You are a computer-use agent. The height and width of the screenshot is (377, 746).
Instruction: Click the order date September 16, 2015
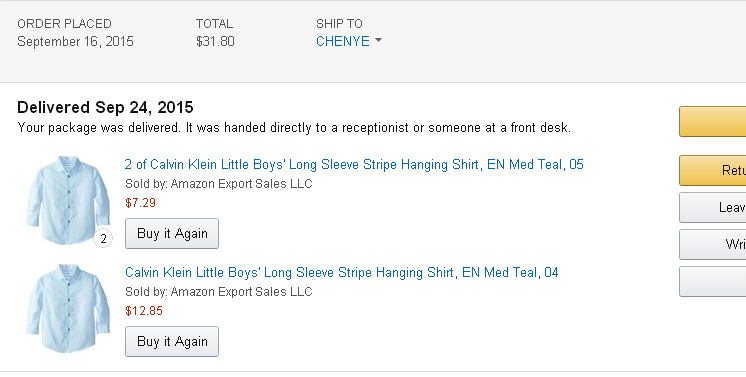pyautogui.click(x=75, y=41)
